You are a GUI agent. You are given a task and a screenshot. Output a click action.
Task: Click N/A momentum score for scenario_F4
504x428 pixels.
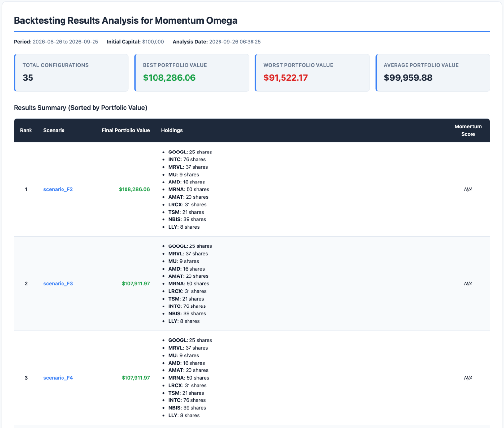coord(468,378)
